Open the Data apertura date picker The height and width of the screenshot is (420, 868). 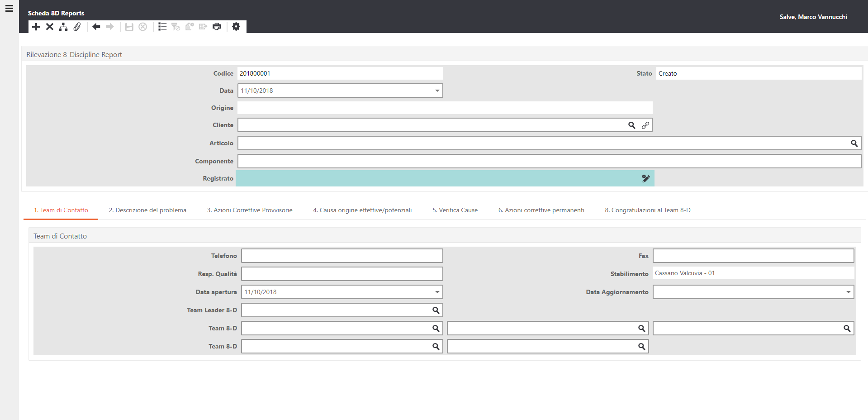click(x=437, y=292)
